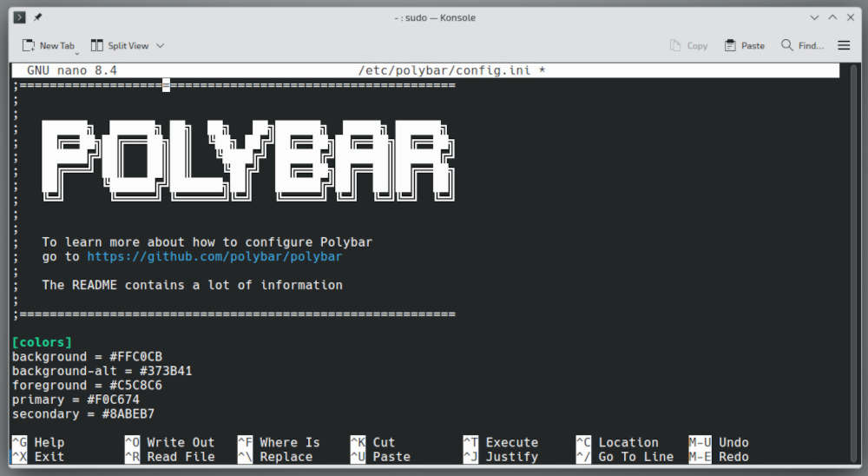Click the window maximize button
This screenshot has height=476, width=868.
pyautogui.click(x=832, y=17)
